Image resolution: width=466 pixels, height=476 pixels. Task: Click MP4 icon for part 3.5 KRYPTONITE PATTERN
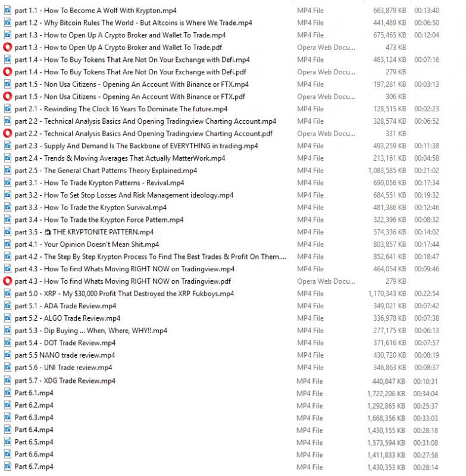point(8,232)
